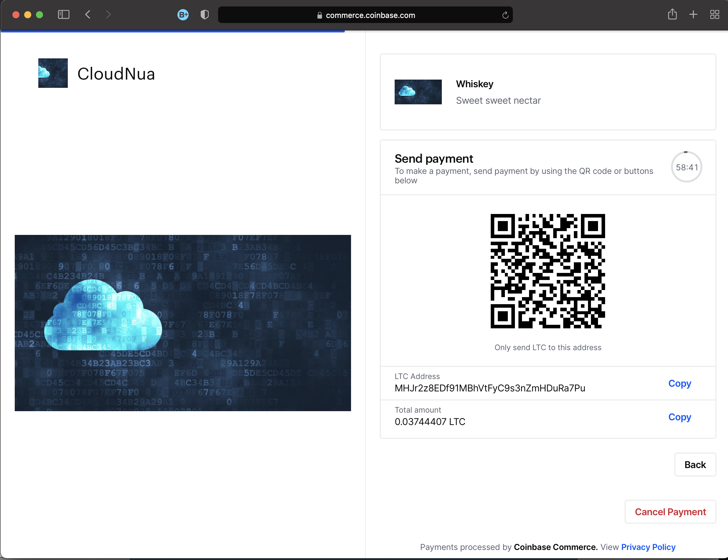728x560 pixels.
Task: Show the tab overview grid
Action: coord(714,14)
